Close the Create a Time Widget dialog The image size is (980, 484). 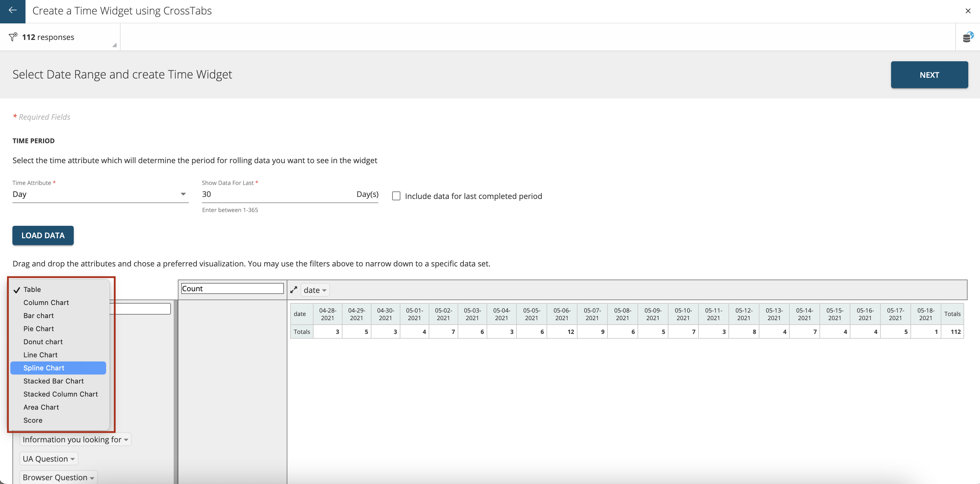tap(968, 11)
